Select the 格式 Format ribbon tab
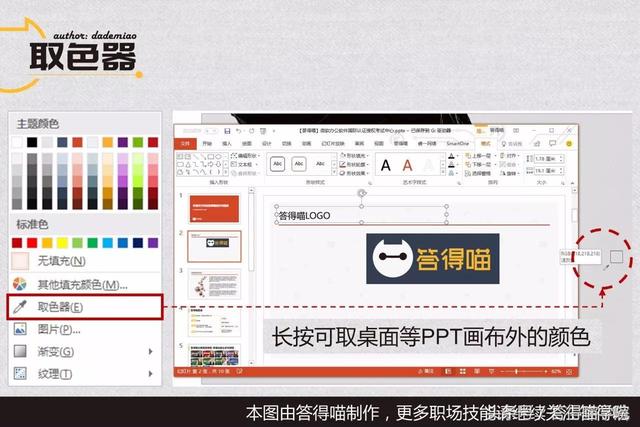The image size is (640, 427). (485, 144)
